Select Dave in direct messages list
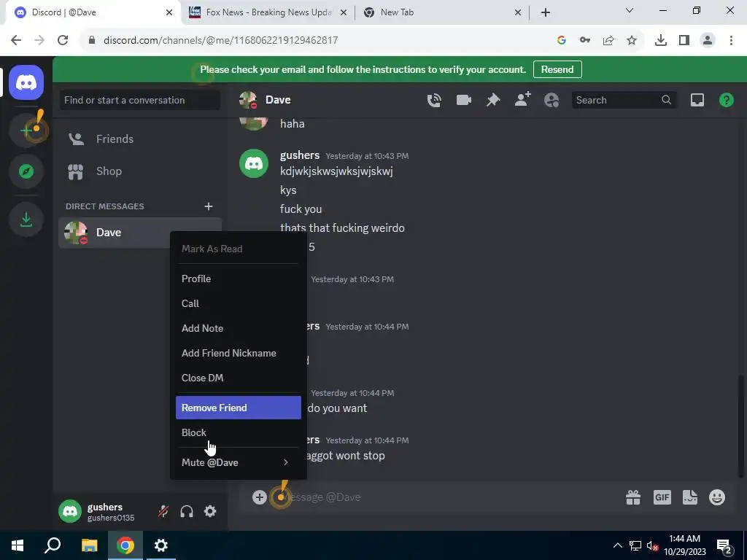Viewport: 747px width, 560px height. click(x=140, y=233)
